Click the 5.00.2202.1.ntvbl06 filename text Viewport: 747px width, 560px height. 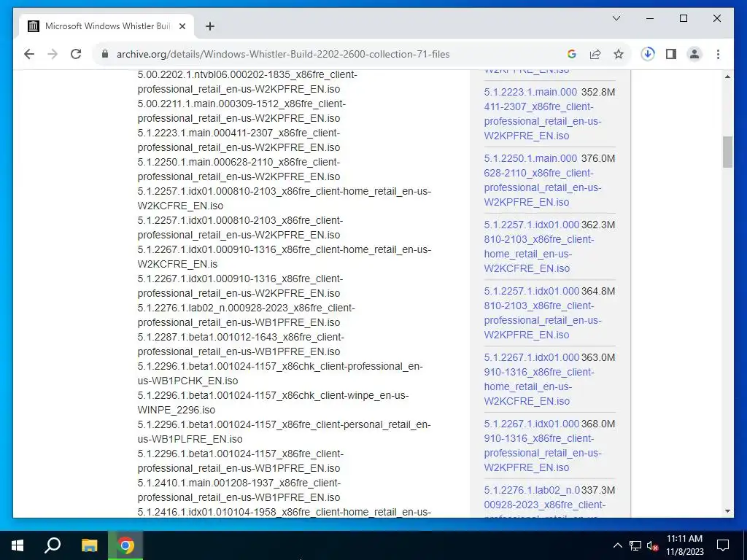[x=247, y=82]
